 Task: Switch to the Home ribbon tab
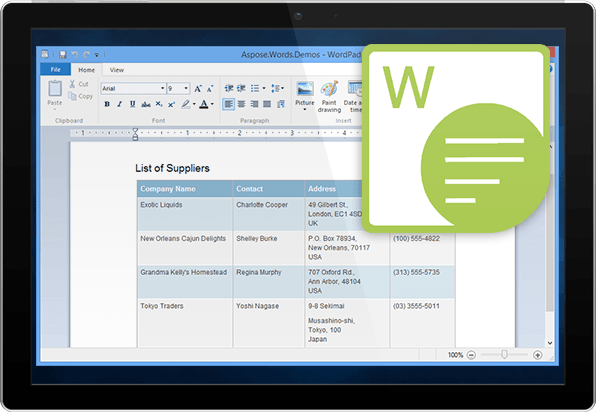(86, 70)
